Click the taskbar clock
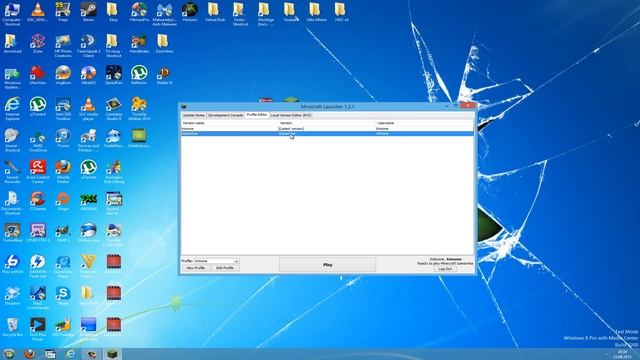The height and width of the screenshot is (360, 640). (623, 354)
